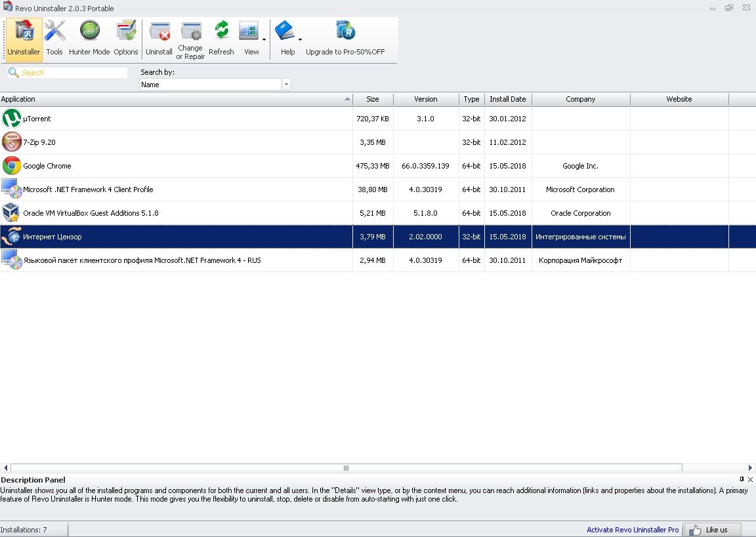Open the Search by Name combo box

pos(215,85)
